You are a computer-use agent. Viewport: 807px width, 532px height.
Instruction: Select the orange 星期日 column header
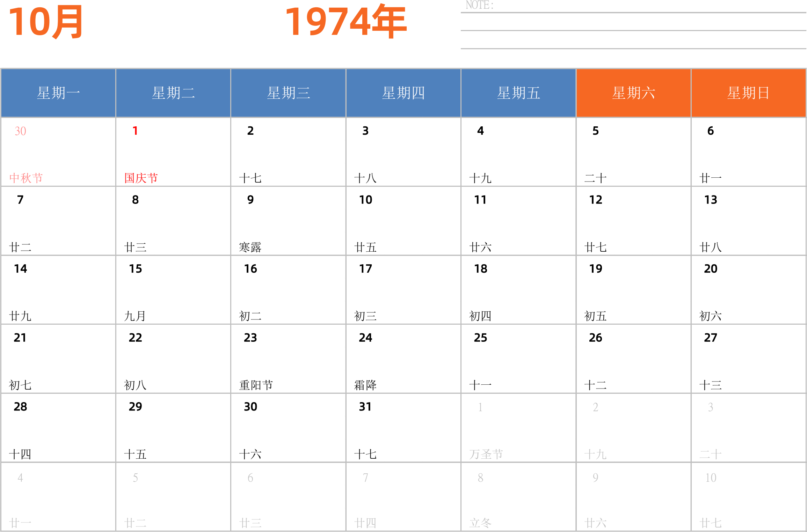749,93
